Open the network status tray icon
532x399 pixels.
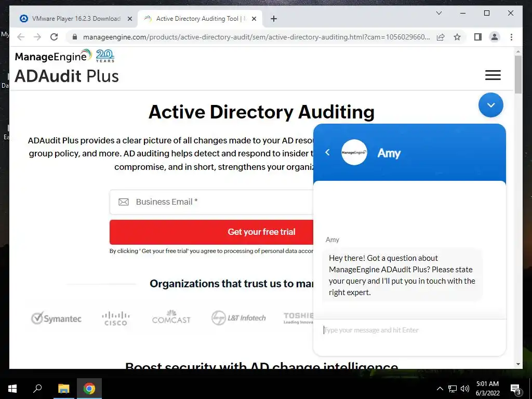tap(453, 389)
